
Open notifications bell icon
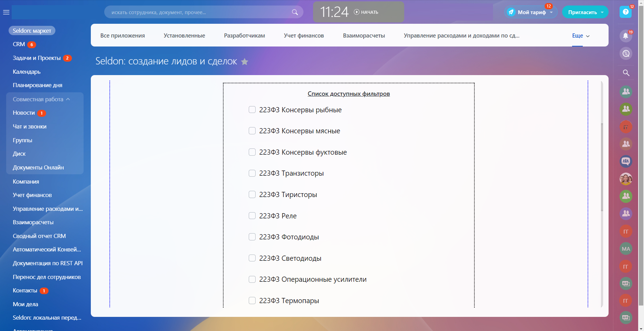pos(626,36)
